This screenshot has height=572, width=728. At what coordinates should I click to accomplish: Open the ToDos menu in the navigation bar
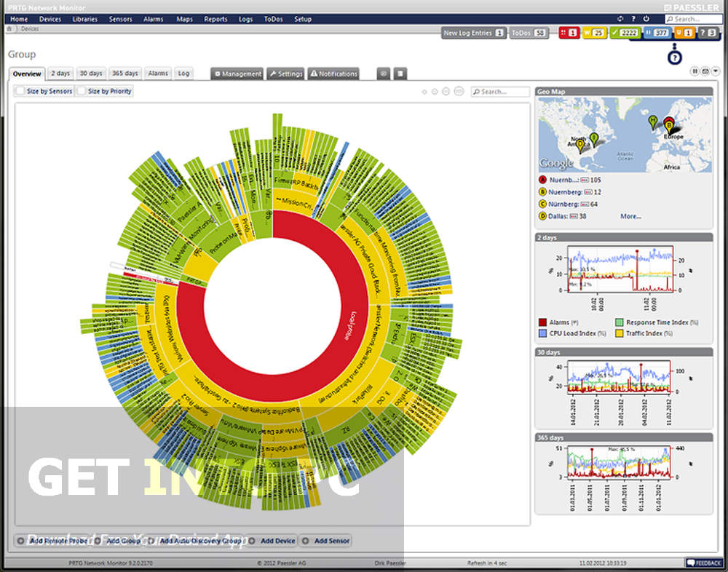274,19
